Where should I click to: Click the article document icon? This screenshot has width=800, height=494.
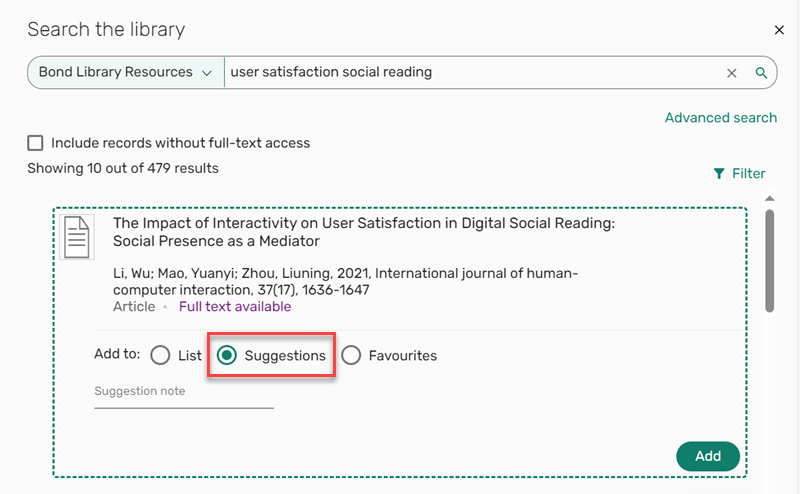(x=77, y=238)
